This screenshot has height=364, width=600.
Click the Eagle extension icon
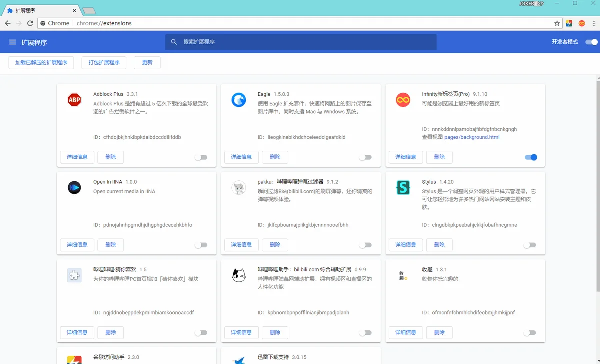(239, 100)
